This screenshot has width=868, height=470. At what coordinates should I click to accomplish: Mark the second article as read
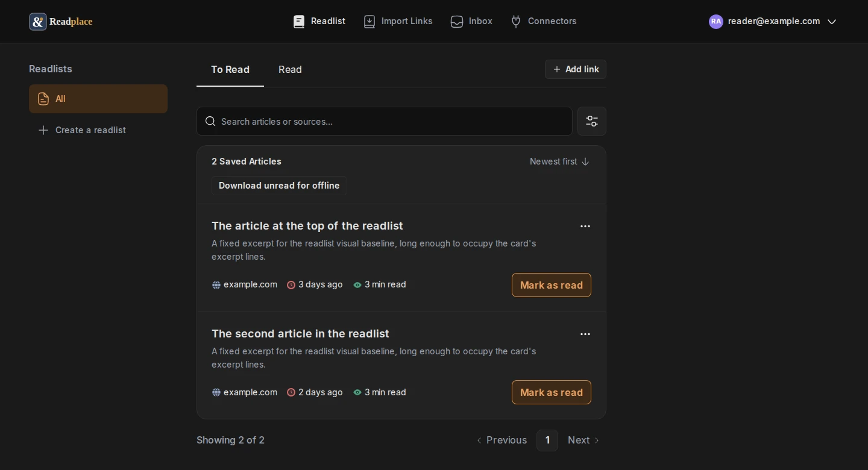click(x=552, y=392)
